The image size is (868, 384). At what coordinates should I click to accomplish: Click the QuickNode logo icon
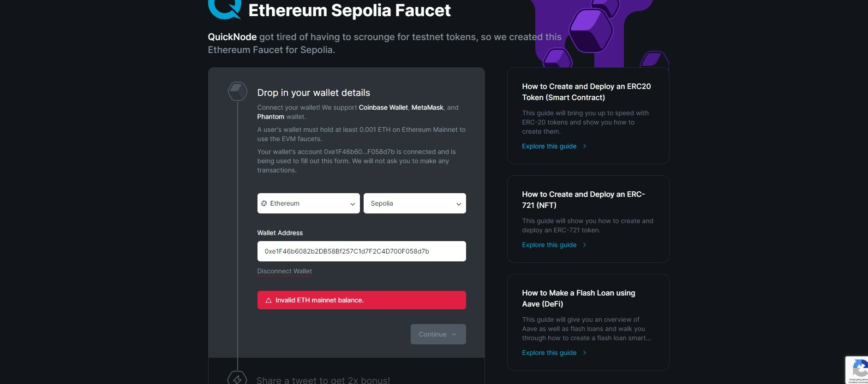click(225, 9)
